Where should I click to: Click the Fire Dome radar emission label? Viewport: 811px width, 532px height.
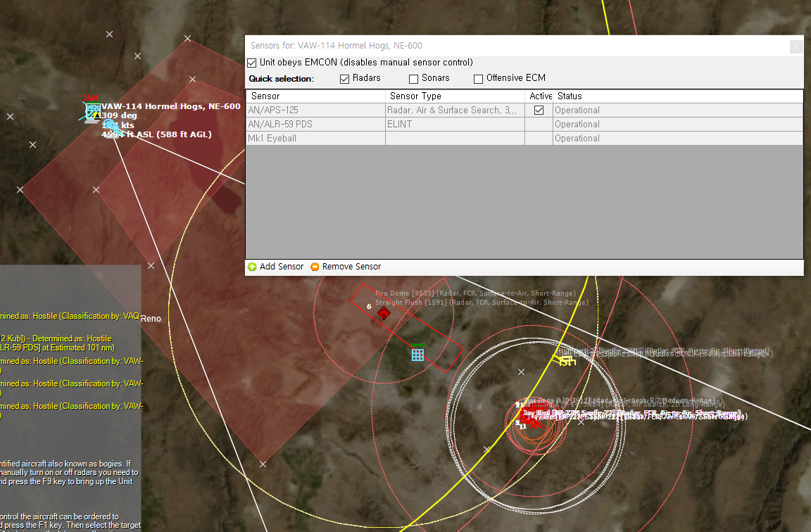click(x=475, y=293)
